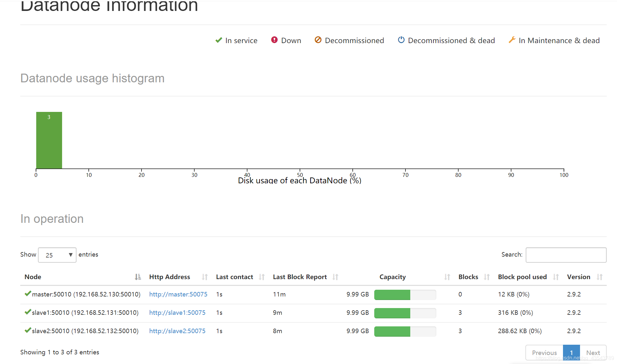Click the Disk usage of each DataNode (%) label

tap(299, 180)
